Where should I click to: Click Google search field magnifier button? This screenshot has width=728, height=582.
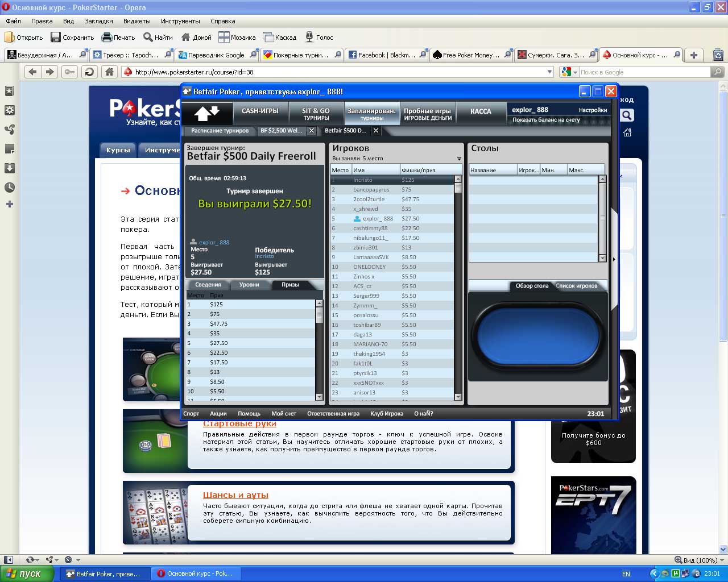tap(718, 72)
